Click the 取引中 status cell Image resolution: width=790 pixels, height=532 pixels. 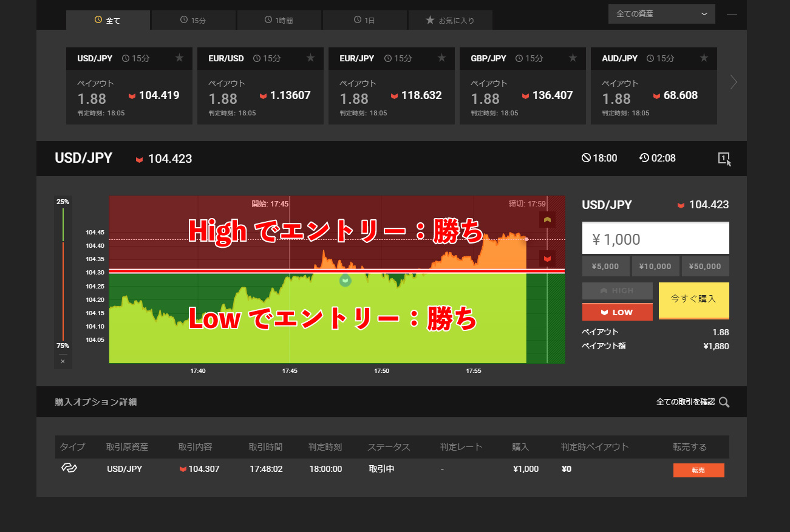[x=381, y=469]
